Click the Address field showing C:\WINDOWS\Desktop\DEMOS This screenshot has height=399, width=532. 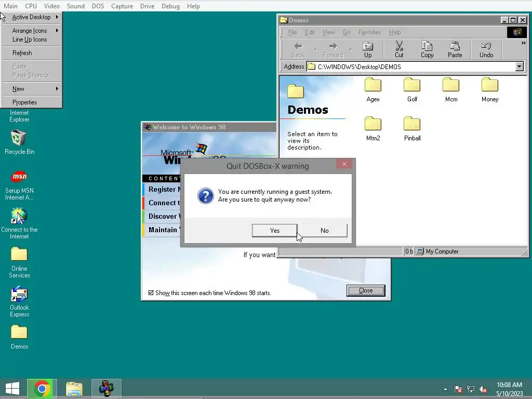(411, 66)
